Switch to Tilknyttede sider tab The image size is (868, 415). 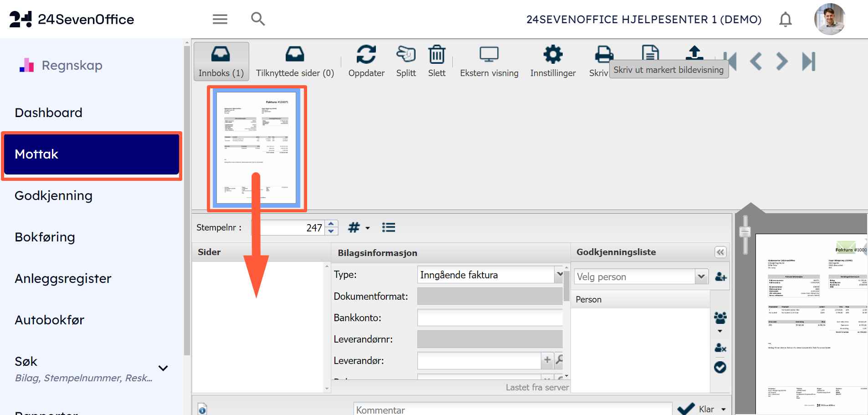pyautogui.click(x=295, y=61)
